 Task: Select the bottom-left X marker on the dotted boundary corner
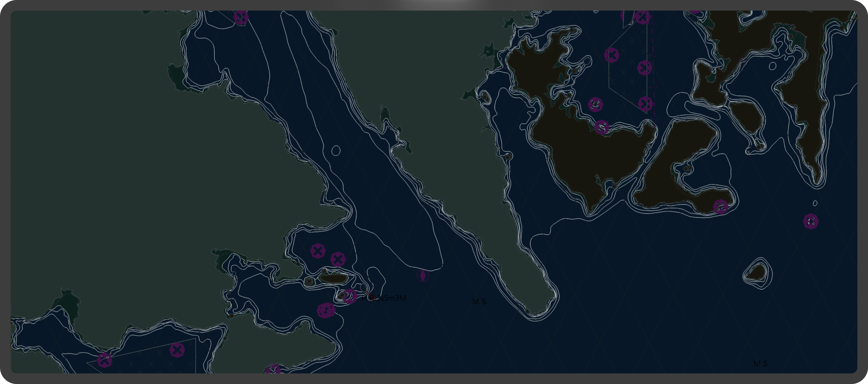(104, 360)
